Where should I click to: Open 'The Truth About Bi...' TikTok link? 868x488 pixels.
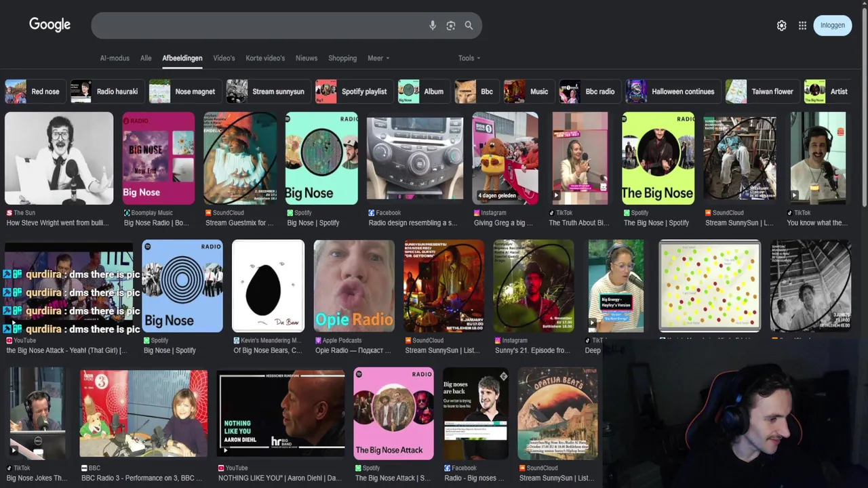tap(579, 223)
